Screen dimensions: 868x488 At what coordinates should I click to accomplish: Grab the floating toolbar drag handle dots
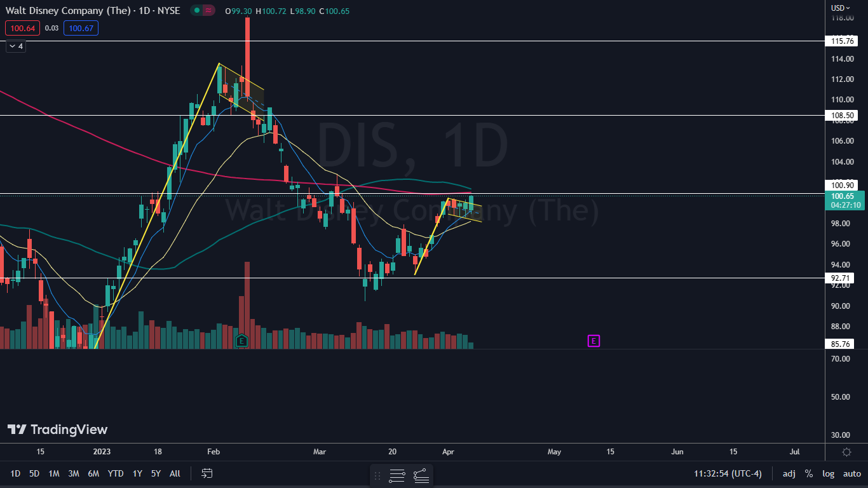pyautogui.click(x=377, y=475)
